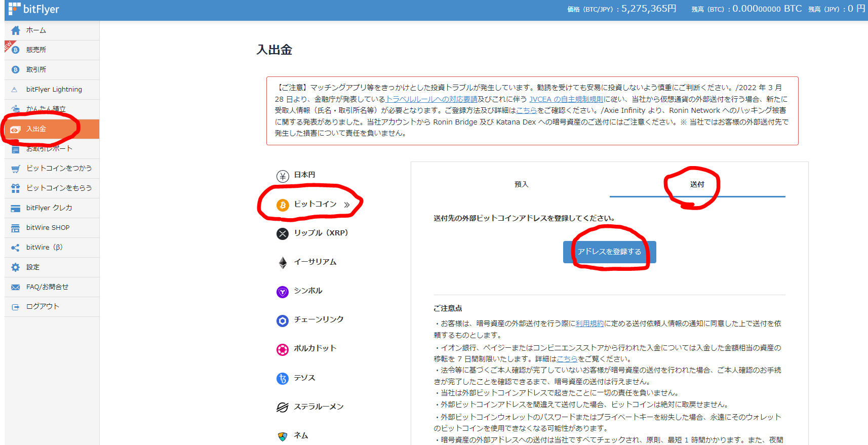Select テゾス in the currency list

tap(304, 378)
